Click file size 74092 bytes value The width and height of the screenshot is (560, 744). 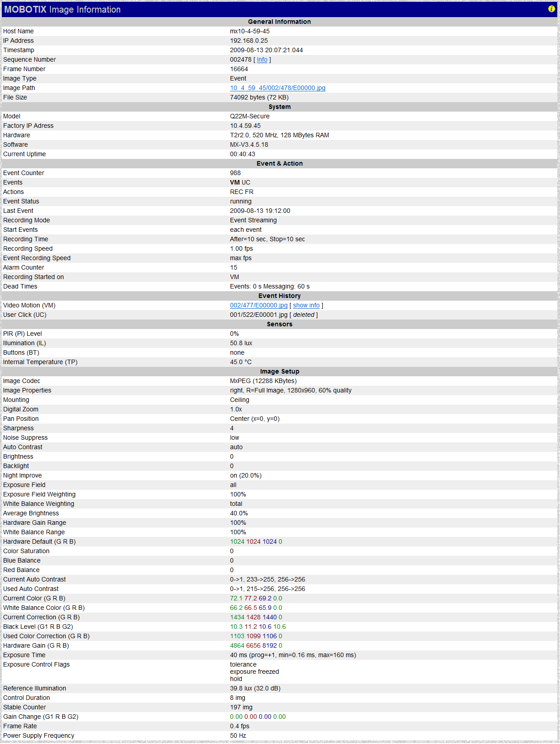[x=259, y=97]
